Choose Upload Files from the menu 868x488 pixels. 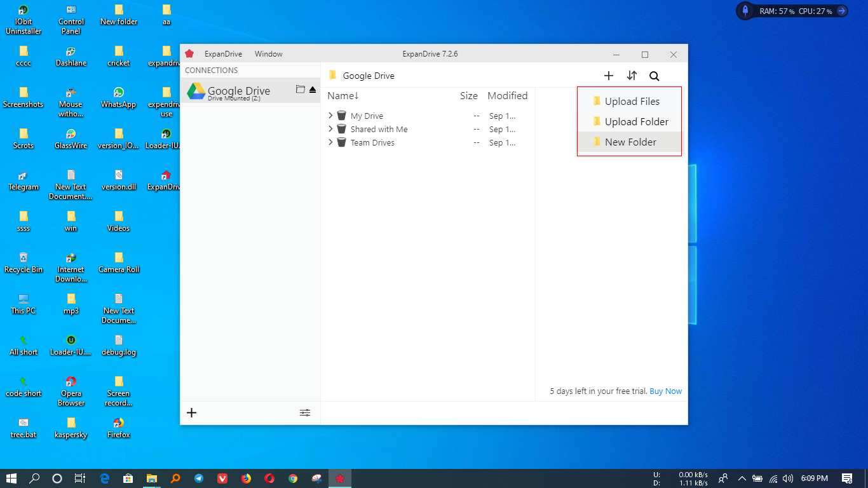pyautogui.click(x=632, y=102)
